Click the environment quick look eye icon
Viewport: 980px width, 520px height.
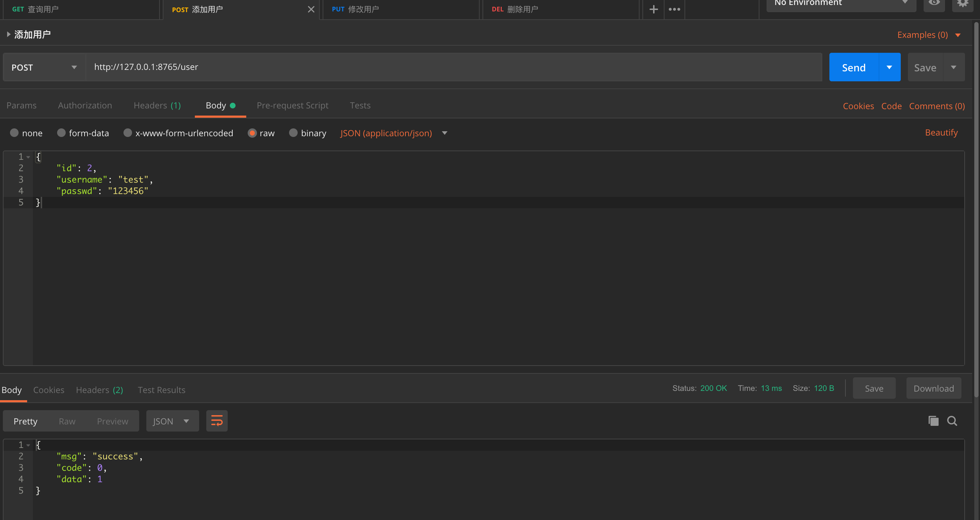[x=934, y=3]
